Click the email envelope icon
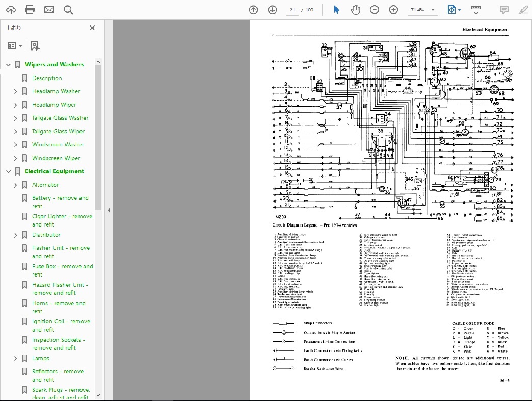The image size is (532, 401). (x=49, y=10)
